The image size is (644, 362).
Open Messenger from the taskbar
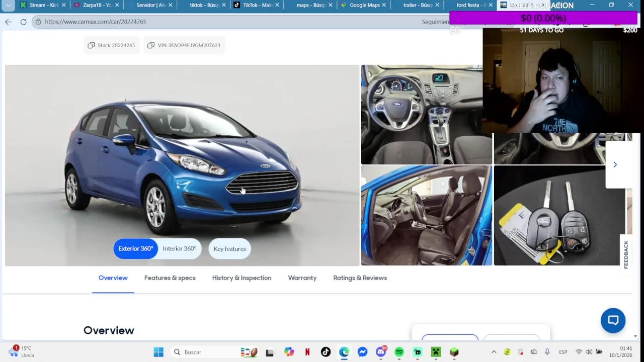(x=362, y=352)
